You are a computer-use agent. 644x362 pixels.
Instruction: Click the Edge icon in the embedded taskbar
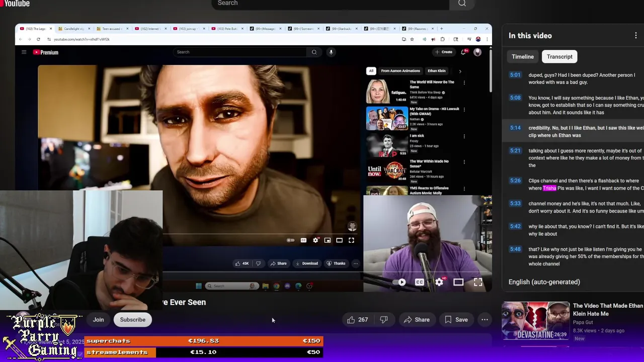click(298, 286)
